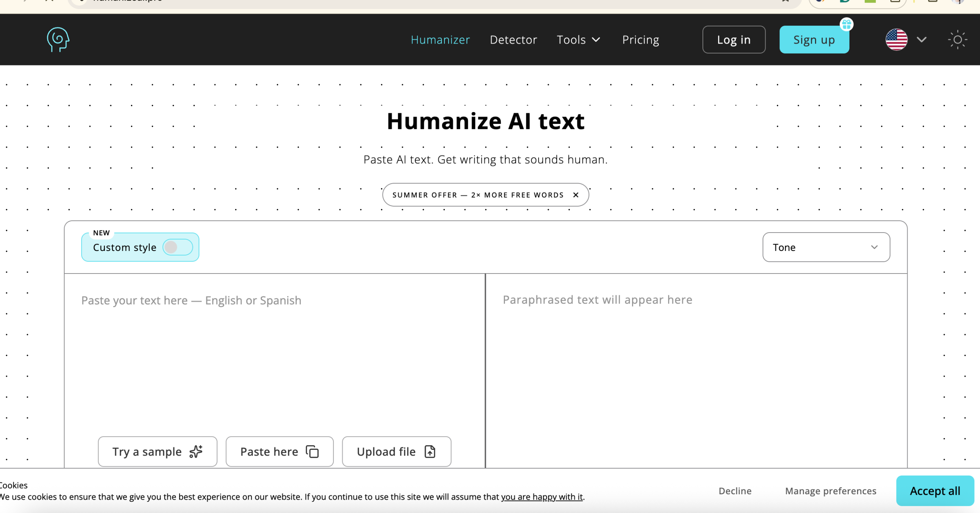The width and height of the screenshot is (980, 513).
Task: Follow the 'you are happy with it' link
Action: [542, 497]
